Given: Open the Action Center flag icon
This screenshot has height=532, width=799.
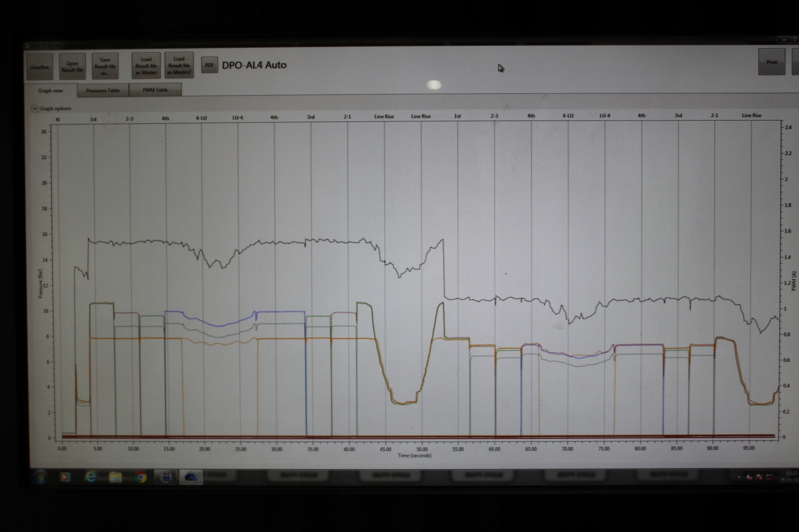Looking at the screenshot, I should [760, 477].
